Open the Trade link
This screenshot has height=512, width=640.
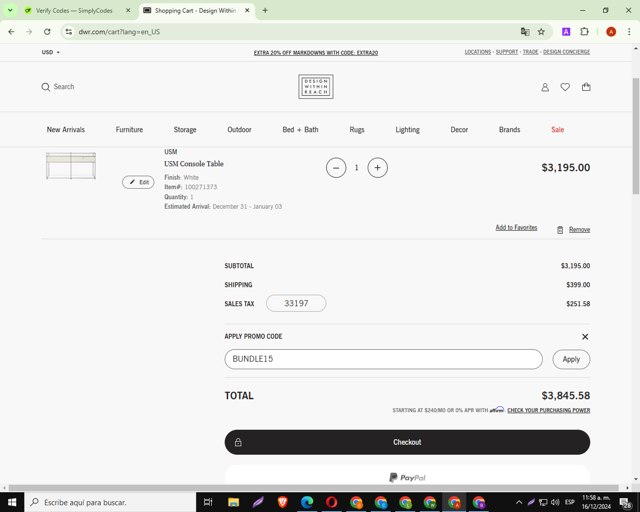point(531,52)
